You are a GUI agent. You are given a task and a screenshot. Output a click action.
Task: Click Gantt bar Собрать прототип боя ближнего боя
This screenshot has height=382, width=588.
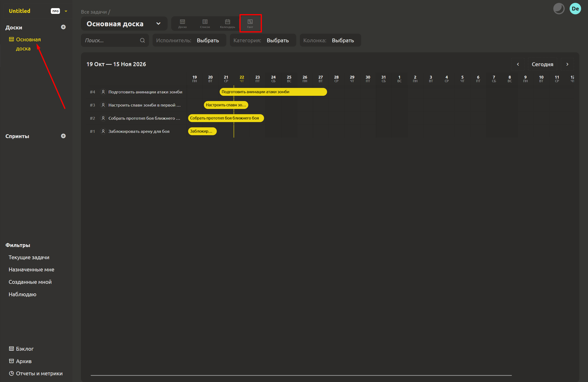tap(226, 118)
